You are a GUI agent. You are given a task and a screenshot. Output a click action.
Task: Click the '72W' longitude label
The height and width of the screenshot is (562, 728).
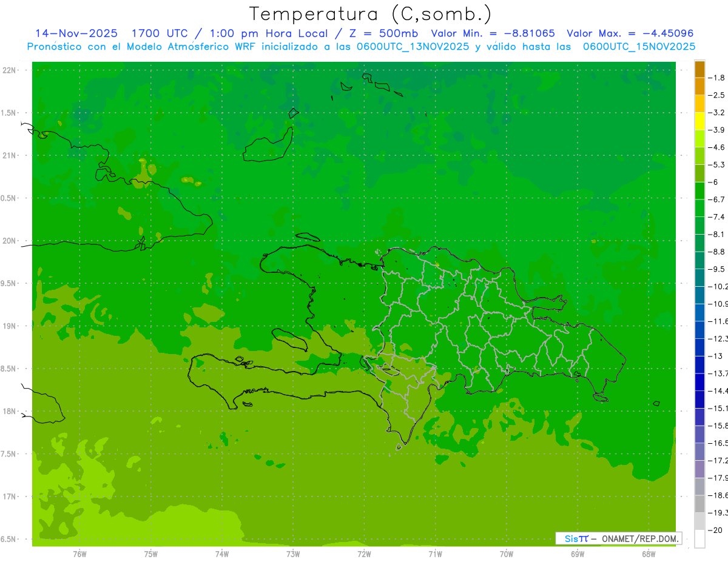tap(364, 554)
